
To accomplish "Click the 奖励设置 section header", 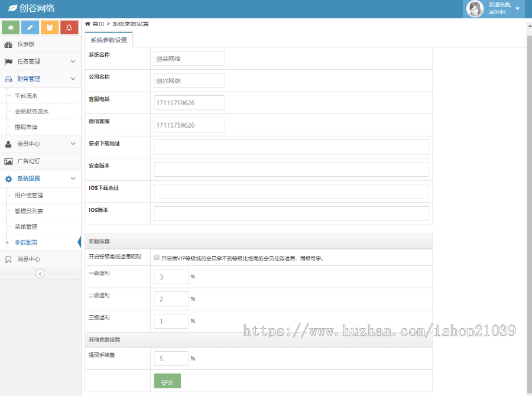I will point(258,241).
